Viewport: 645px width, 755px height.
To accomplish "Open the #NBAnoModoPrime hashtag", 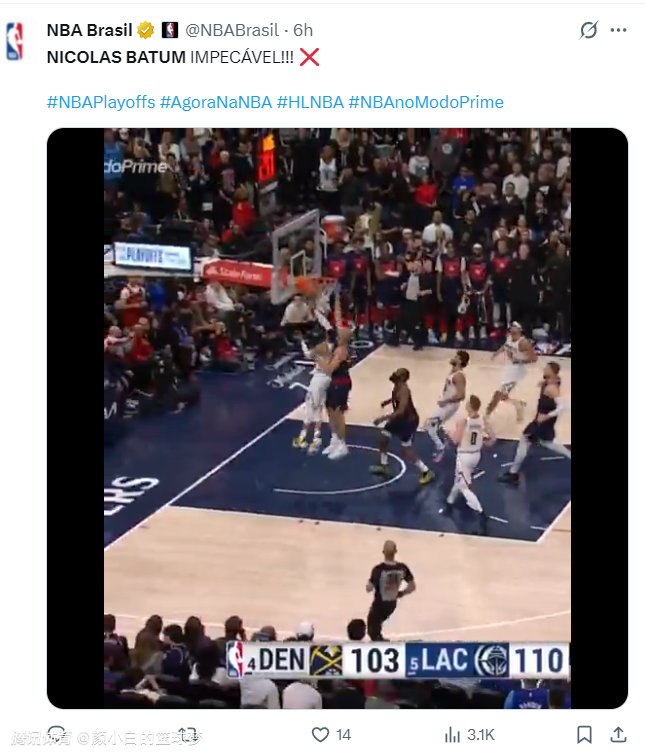I will click(426, 102).
